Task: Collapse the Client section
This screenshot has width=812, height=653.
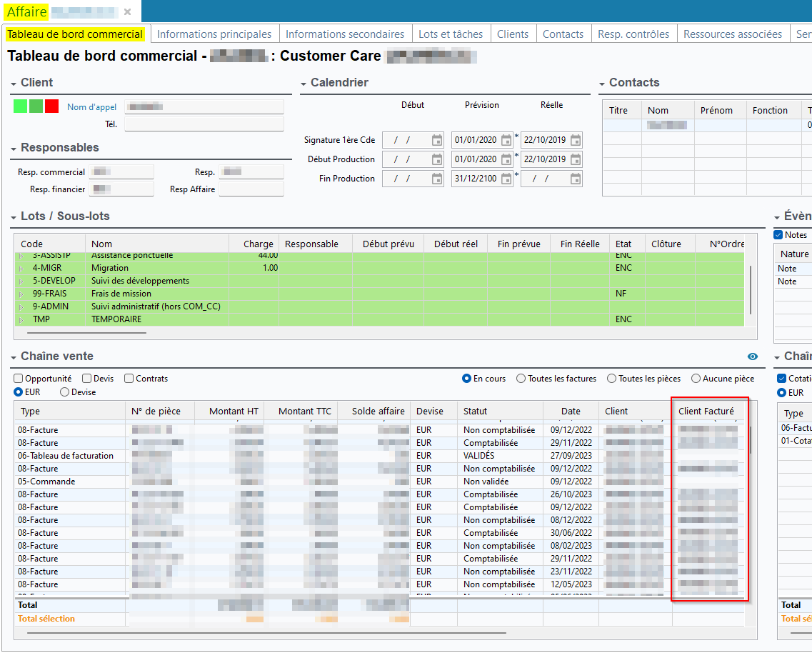Action: click(14, 84)
